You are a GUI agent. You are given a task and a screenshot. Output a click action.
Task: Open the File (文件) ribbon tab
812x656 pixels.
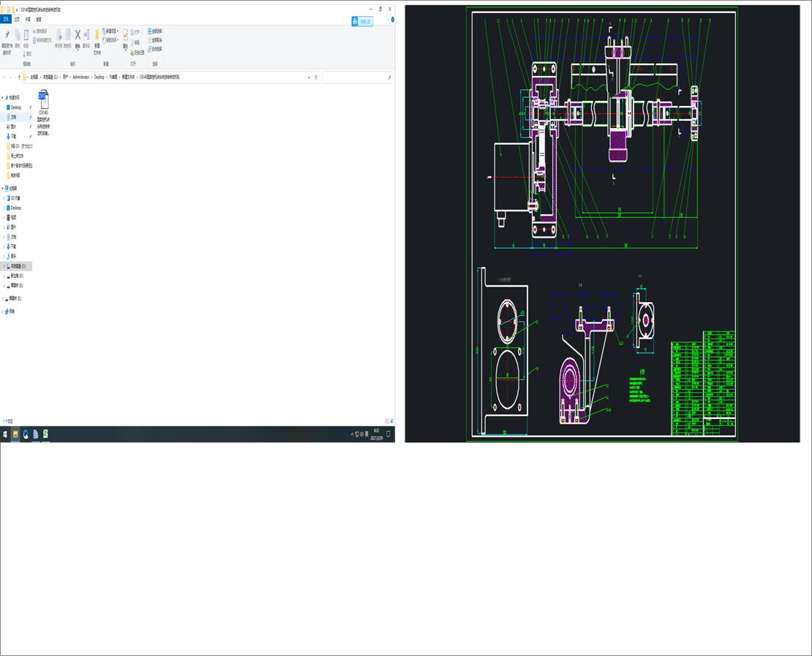6,20
